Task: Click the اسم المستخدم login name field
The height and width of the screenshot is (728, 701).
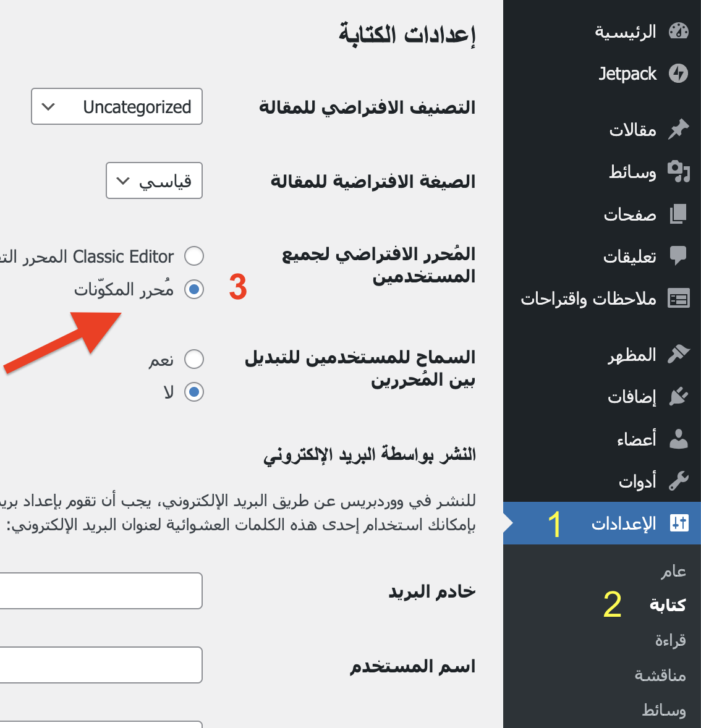Action: pos(101,665)
